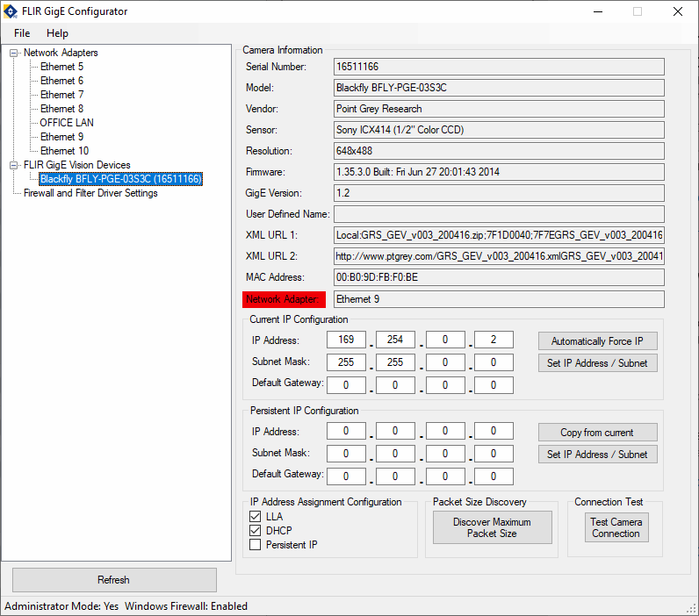The height and width of the screenshot is (616, 699).
Task: Click the Model field showing Blackfly BFLY-PGE-03S3C
Action: 499,88
